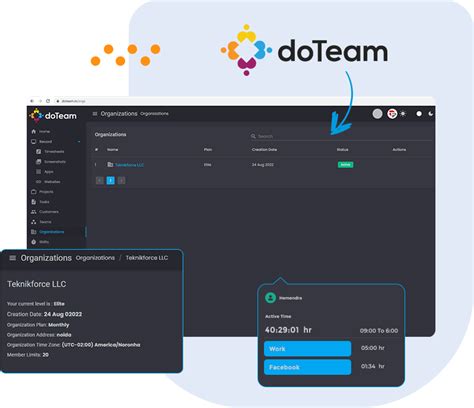Click the 'Organization Plan: Monthly' line
This screenshot has width=474, height=408.
pyautogui.click(x=38, y=325)
